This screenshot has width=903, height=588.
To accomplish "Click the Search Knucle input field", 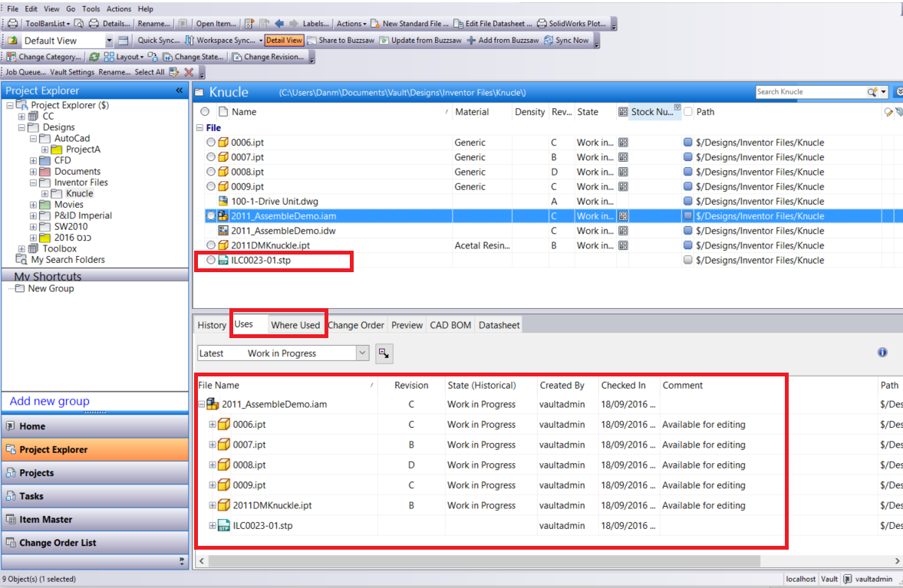I will click(x=812, y=92).
